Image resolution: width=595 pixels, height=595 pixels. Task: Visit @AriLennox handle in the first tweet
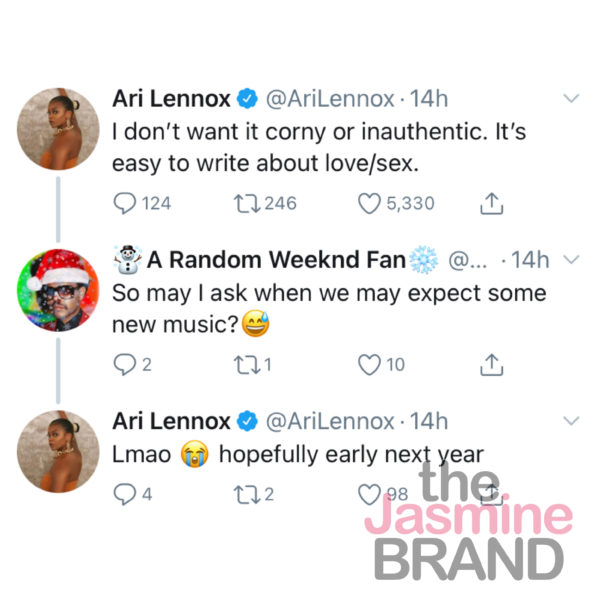tap(330, 99)
